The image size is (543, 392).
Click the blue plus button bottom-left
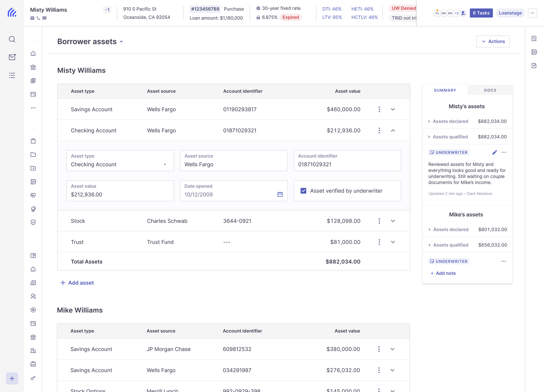[x=12, y=378]
